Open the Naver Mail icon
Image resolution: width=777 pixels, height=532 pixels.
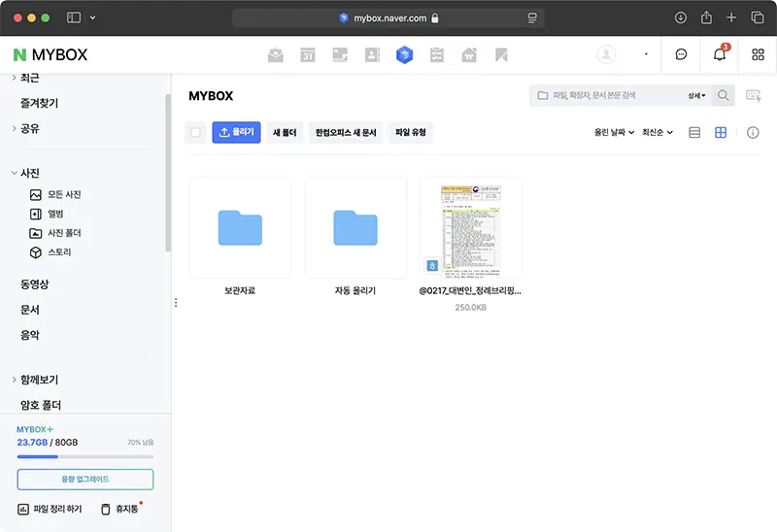276,55
